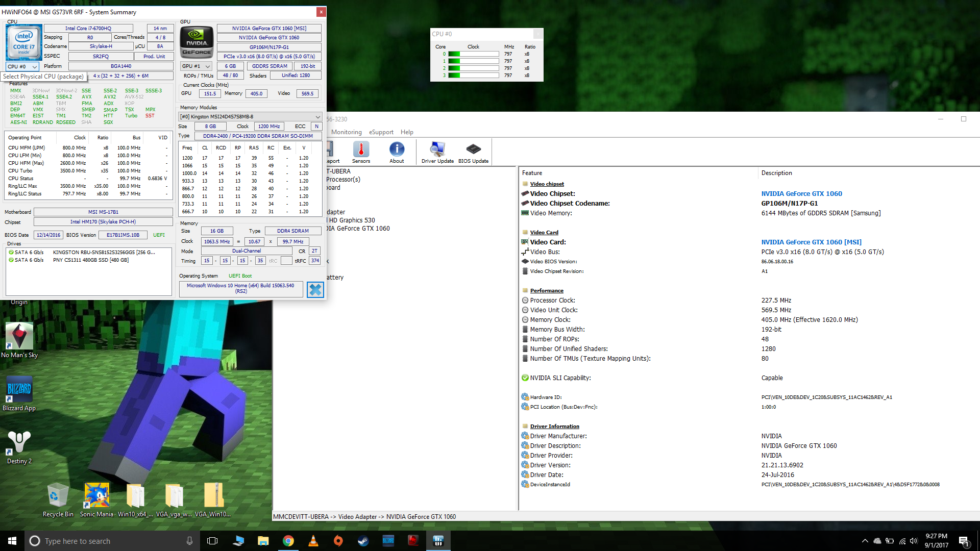Screen dimensions: 980x551
Task: Close System Summary with blue X button
Action: (315, 290)
